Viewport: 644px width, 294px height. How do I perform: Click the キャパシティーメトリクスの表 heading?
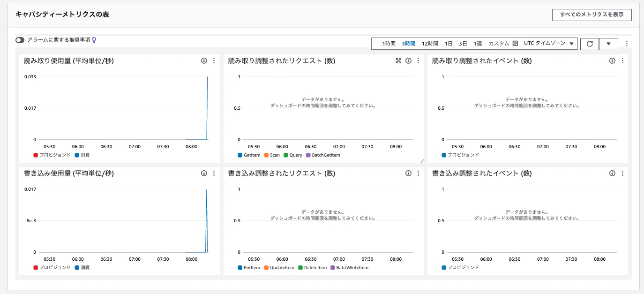[62, 15]
